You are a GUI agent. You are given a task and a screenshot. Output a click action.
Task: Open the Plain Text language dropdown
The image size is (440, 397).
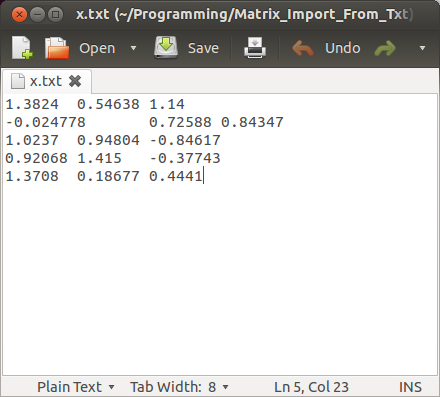pyautogui.click(x=75, y=387)
